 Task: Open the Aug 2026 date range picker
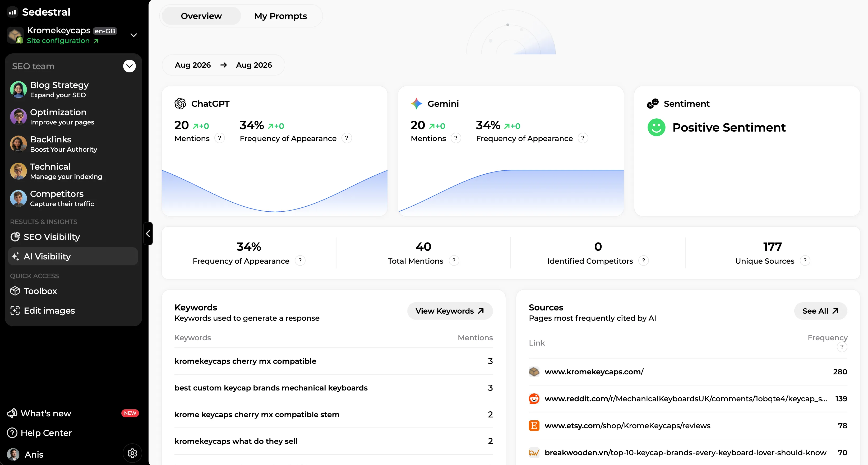click(223, 65)
